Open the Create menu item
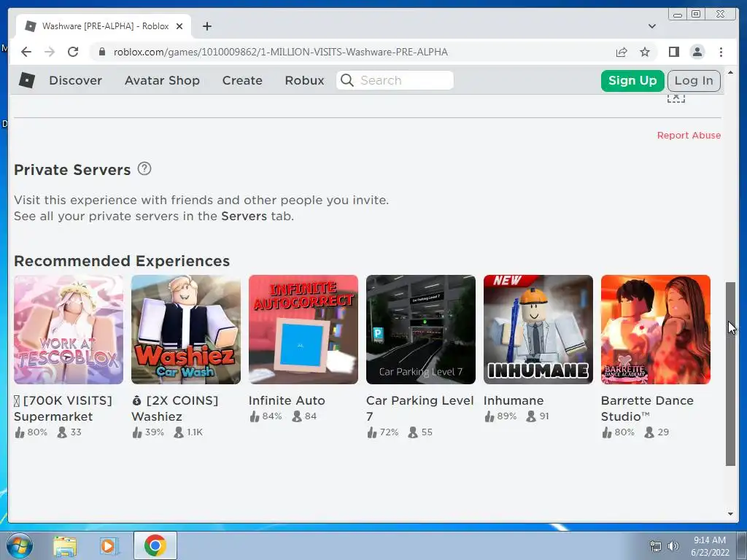 point(242,80)
